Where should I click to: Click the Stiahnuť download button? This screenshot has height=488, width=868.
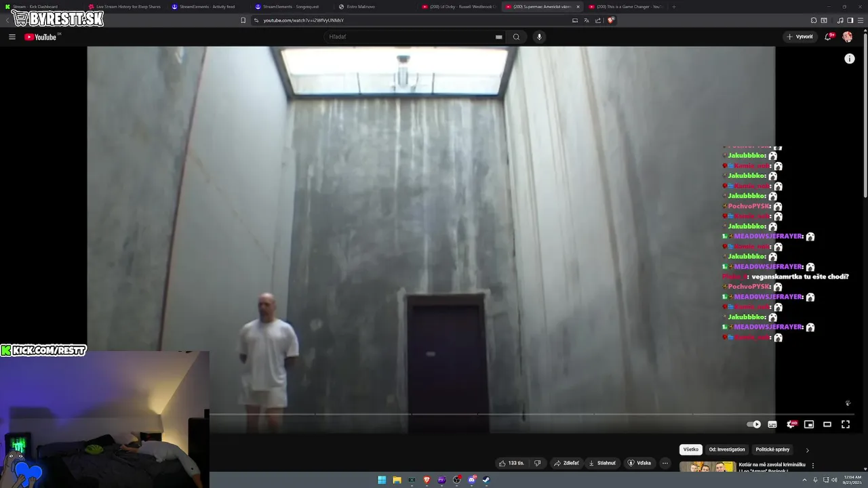click(602, 463)
